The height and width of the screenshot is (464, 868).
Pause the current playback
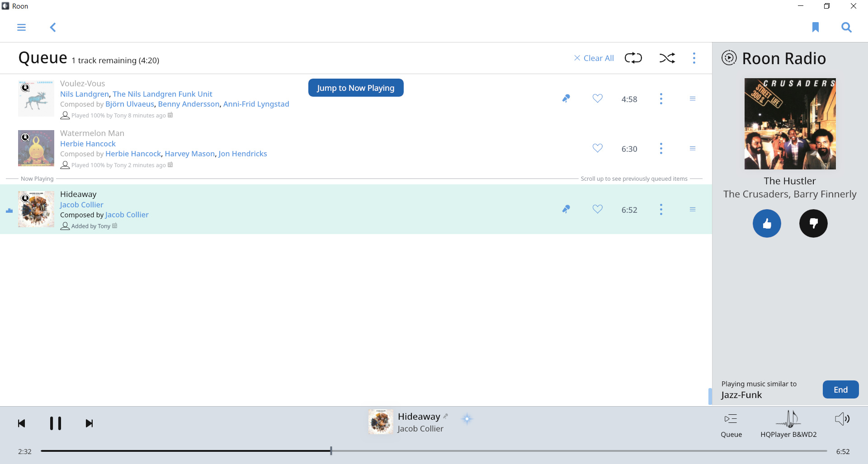click(x=55, y=423)
